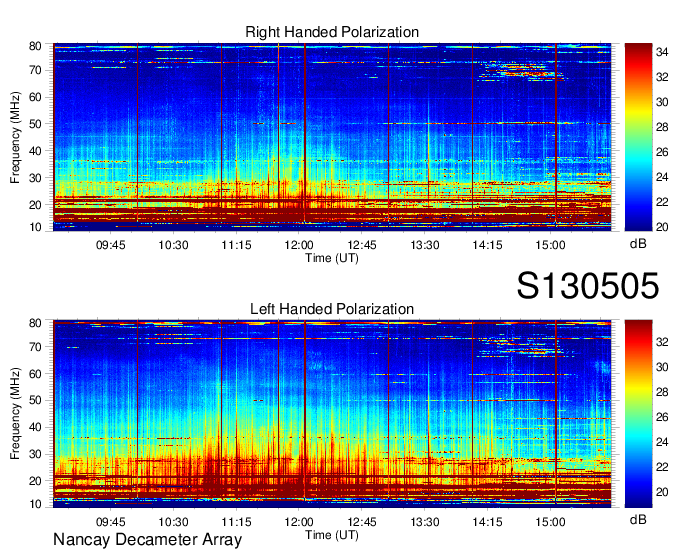Click the 13:30 tick label on the bottom plot
Viewport: 680px width, 552px height.
click(x=425, y=522)
